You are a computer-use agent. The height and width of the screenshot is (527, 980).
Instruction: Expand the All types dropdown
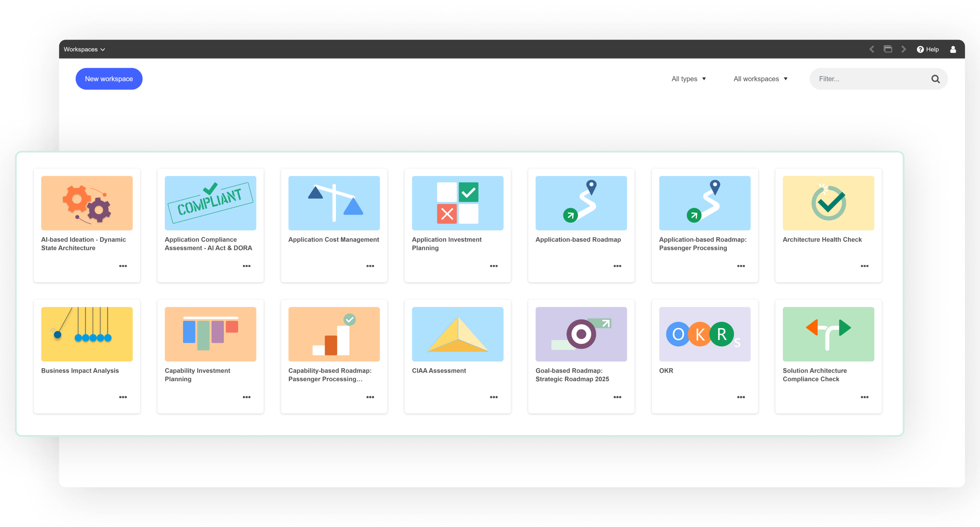[689, 79]
